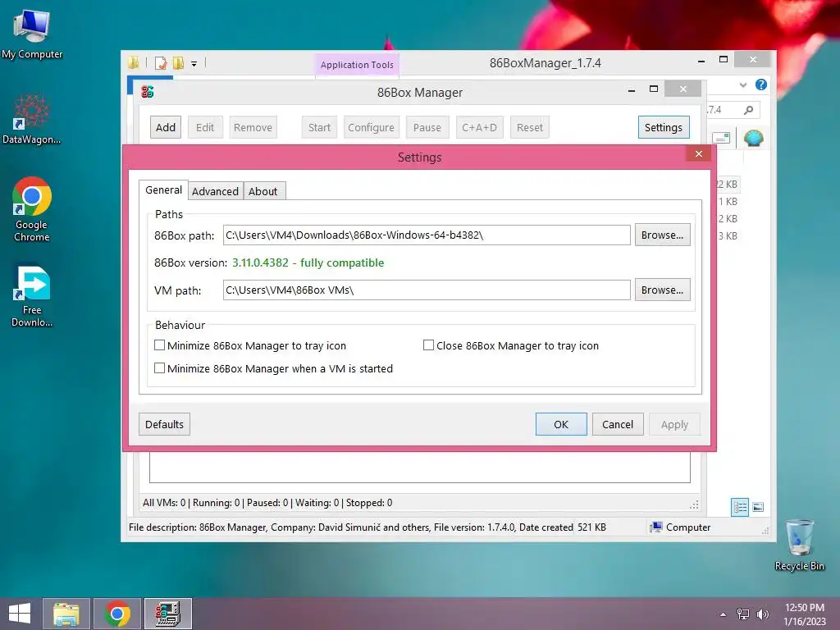Switch Explorer to Large icons view
The image size is (840, 630).
click(758, 507)
